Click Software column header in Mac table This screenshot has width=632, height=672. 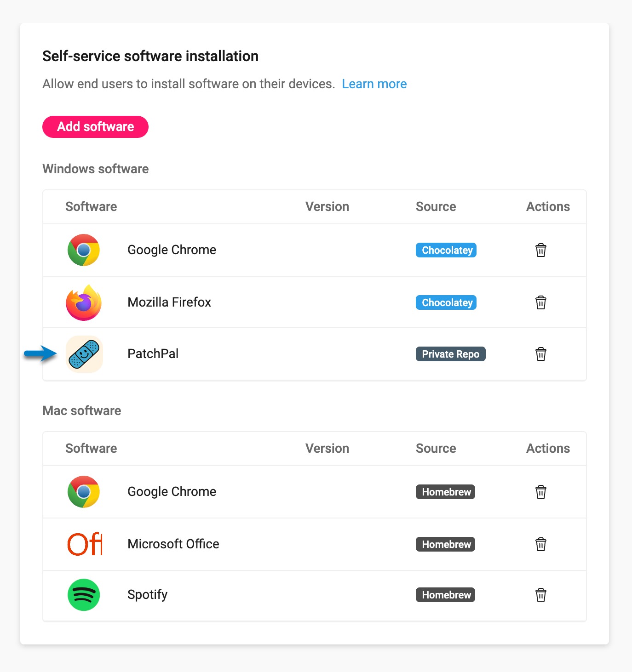[x=91, y=449]
